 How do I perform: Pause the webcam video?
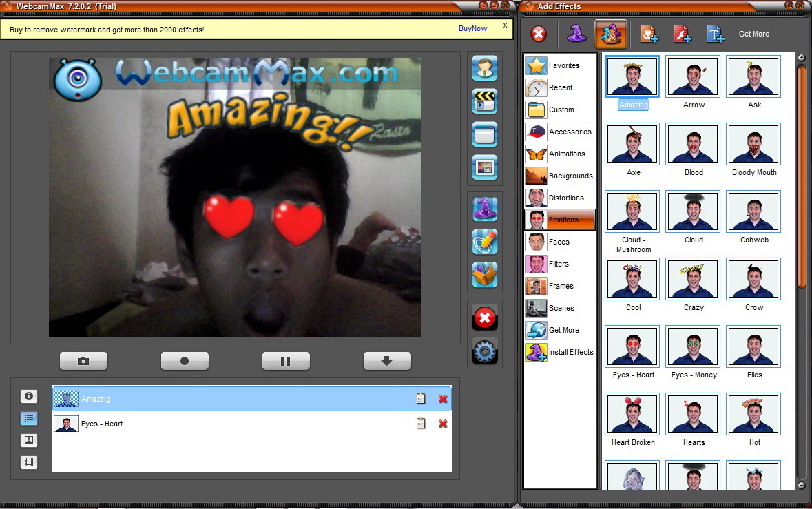coord(286,361)
